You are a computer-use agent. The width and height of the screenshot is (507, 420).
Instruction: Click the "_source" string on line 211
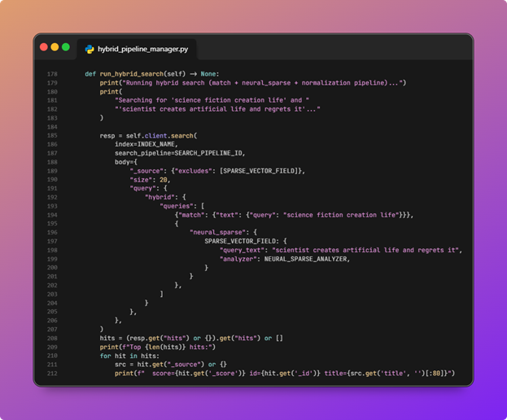[184, 365]
